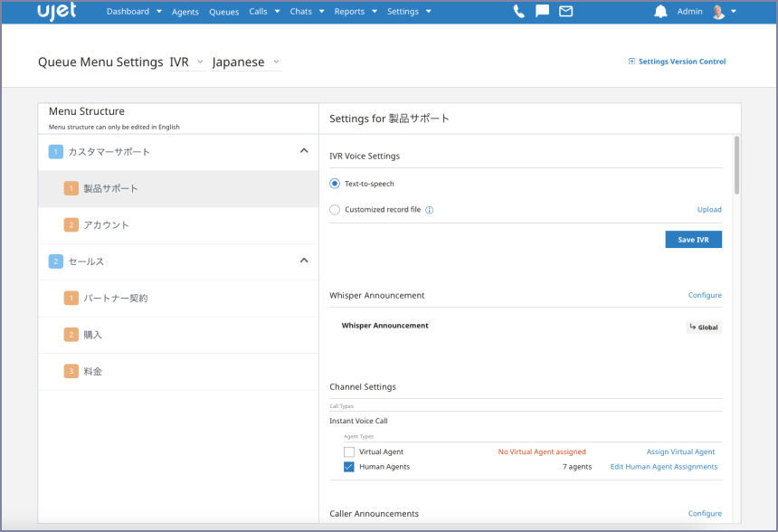Click the '7 agents' count text
The height and width of the screenshot is (532, 778).
click(577, 467)
